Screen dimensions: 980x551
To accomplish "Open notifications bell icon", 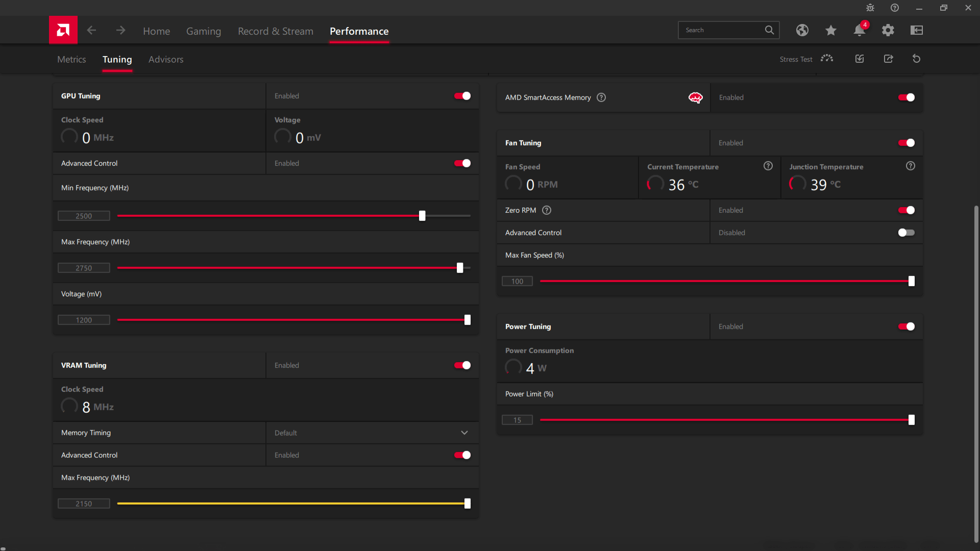I will pyautogui.click(x=860, y=30).
